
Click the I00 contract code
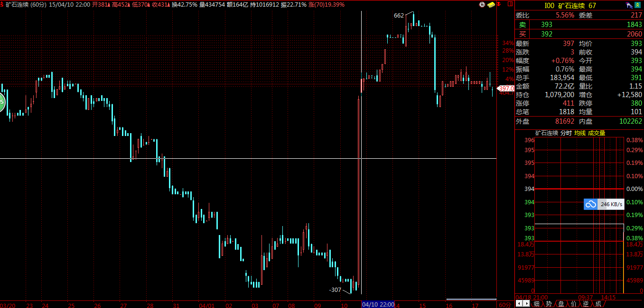549,6
